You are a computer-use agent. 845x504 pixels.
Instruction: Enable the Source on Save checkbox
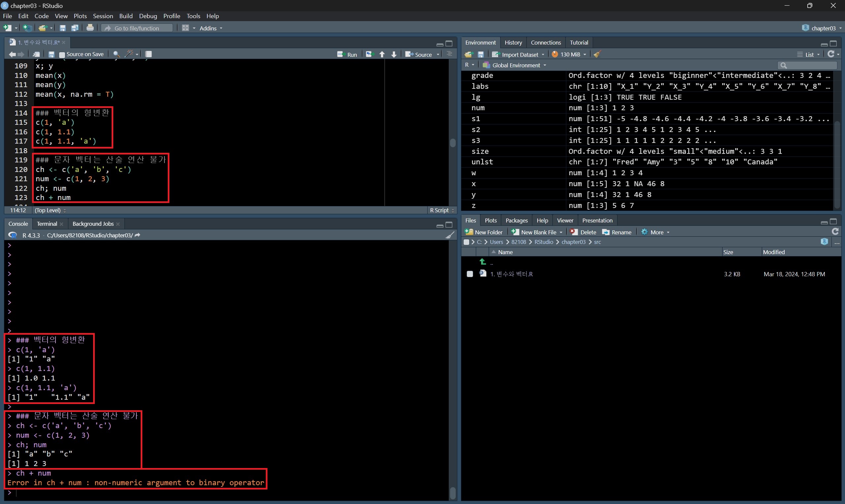[62, 54]
